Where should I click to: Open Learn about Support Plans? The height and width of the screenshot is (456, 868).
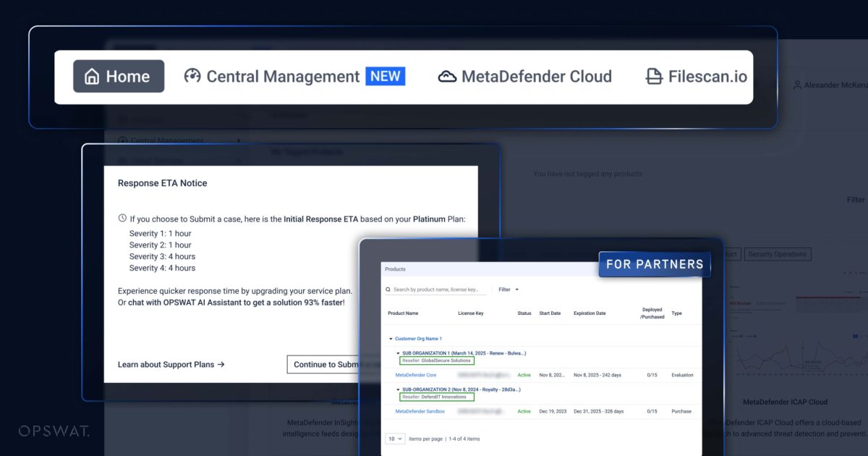pos(171,365)
